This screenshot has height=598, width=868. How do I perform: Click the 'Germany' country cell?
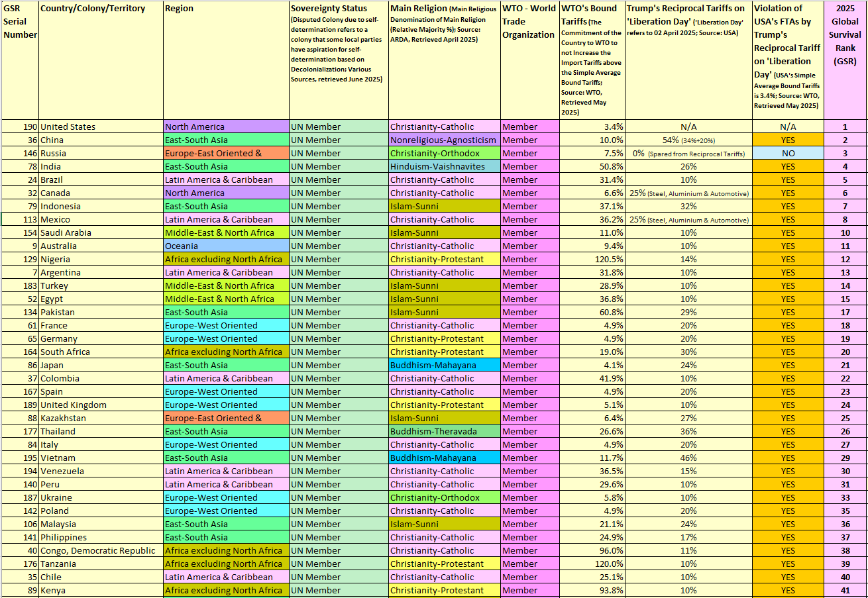coord(101,338)
